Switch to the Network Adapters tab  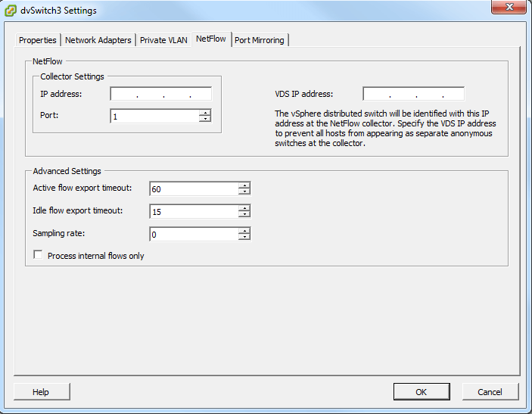(98, 40)
